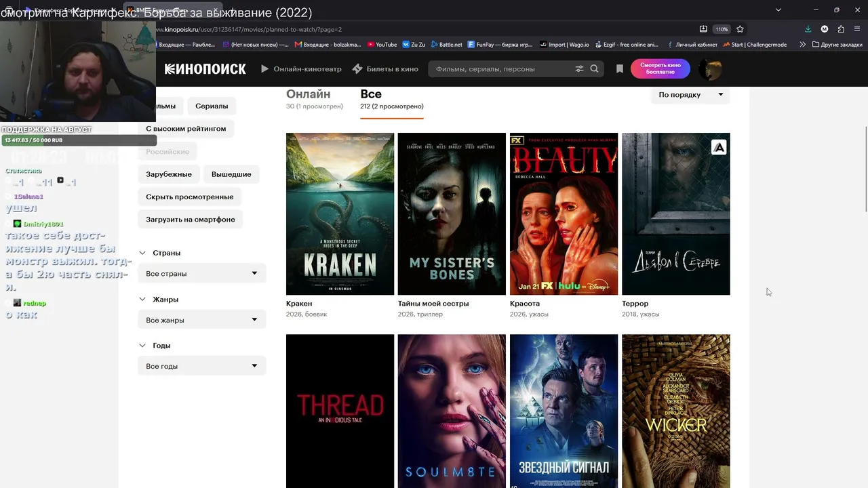
Task: Open Билеты в кино page
Action: click(x=385, y=68)
